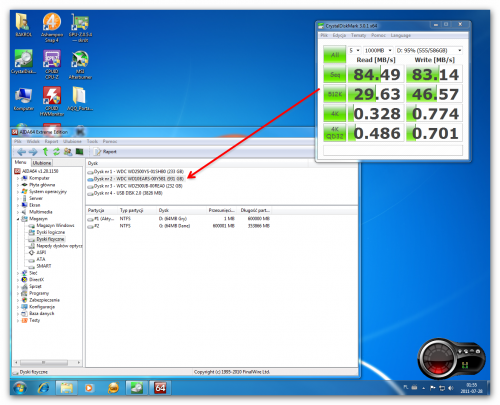This screenshot has width=500, height=405.
Task: Click the yellow round app icon in taskbar
Action: (x=113, y=388)
